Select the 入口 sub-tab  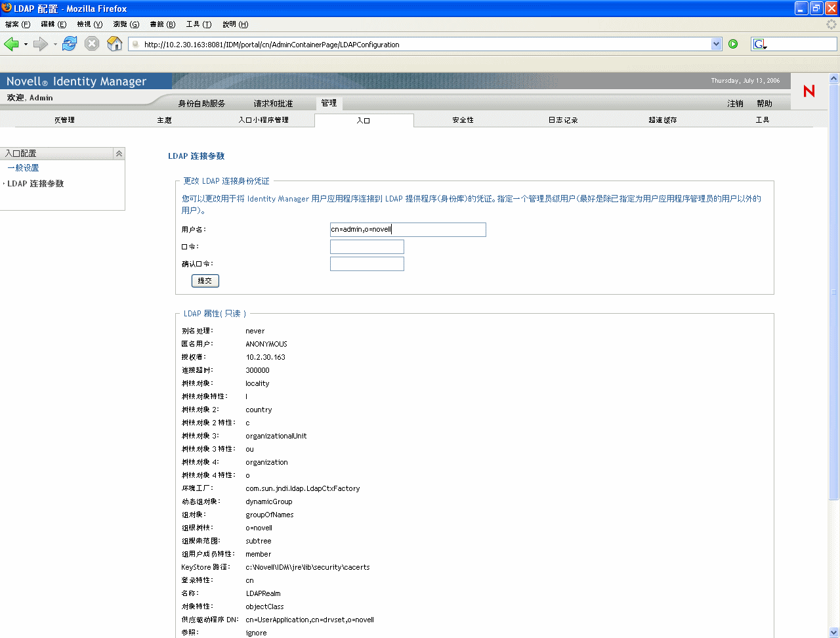364,120
